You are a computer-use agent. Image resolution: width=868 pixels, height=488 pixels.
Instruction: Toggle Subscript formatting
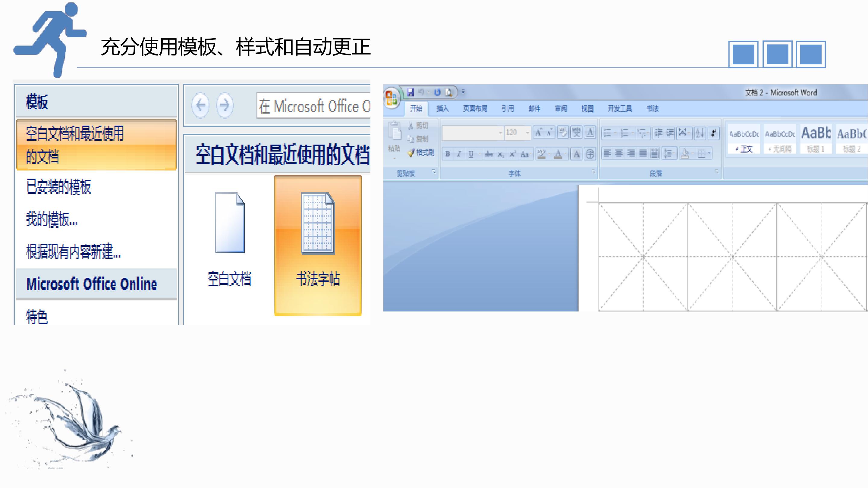[x=501, y=154]
